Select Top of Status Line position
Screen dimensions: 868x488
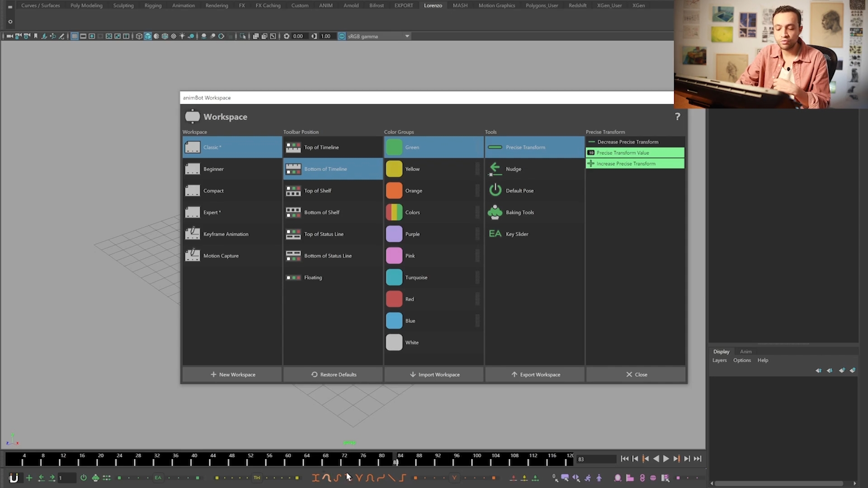(x=333, y=234)
